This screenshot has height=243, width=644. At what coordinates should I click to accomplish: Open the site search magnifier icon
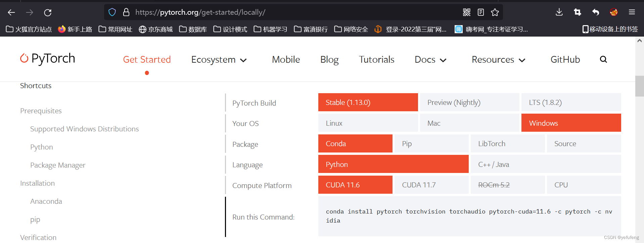[603, 59]
